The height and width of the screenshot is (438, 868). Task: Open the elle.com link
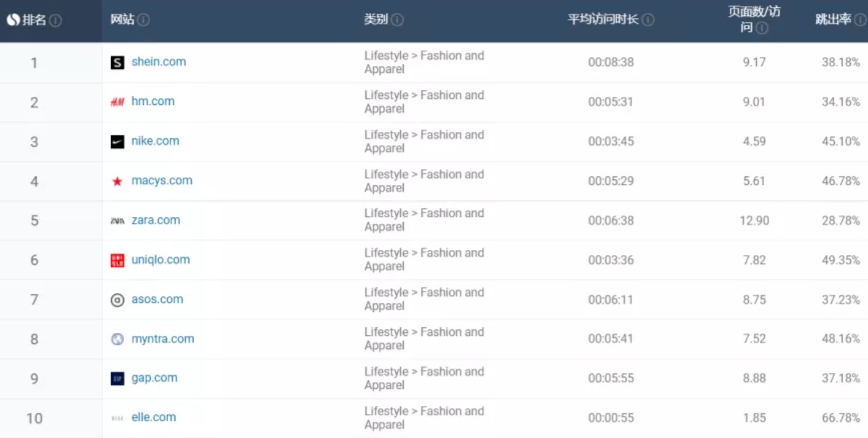click(154, 417)
